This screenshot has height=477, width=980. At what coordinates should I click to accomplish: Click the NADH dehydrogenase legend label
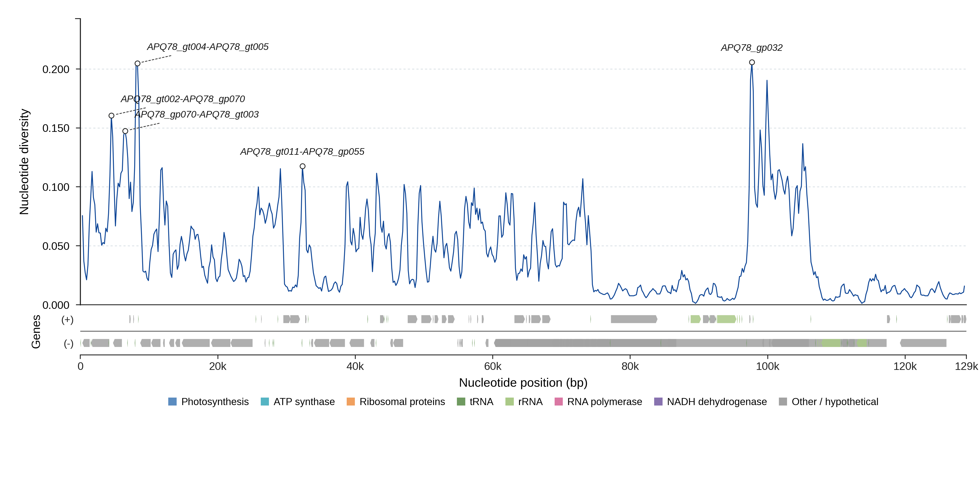coord(717,402)
